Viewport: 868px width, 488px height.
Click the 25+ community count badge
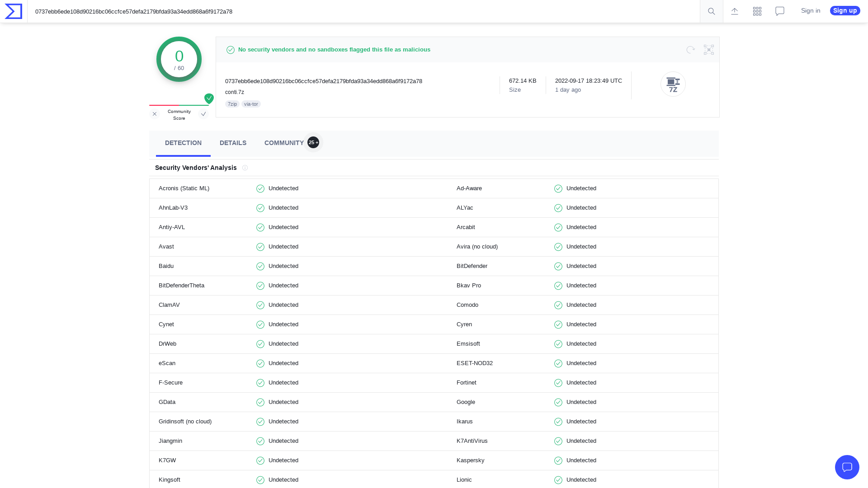(313, 142)
